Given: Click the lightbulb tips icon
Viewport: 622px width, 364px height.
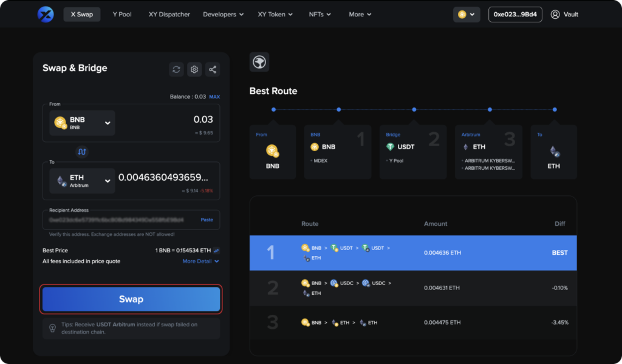Looking at the screenshot, I should click(52, 328).
